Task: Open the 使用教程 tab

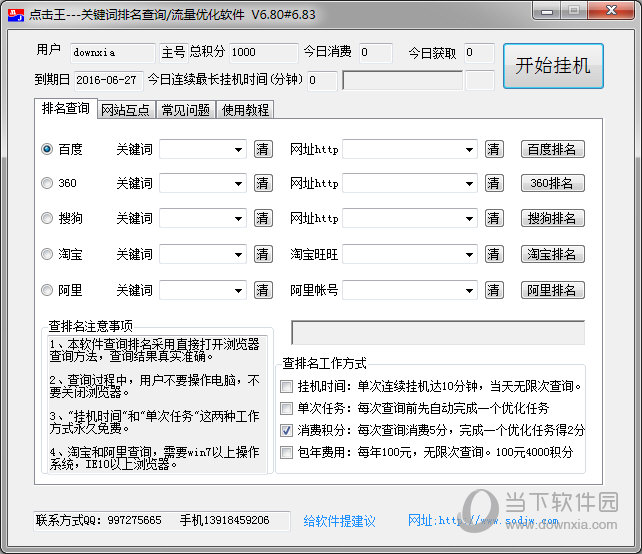Action: pos(245,110)
